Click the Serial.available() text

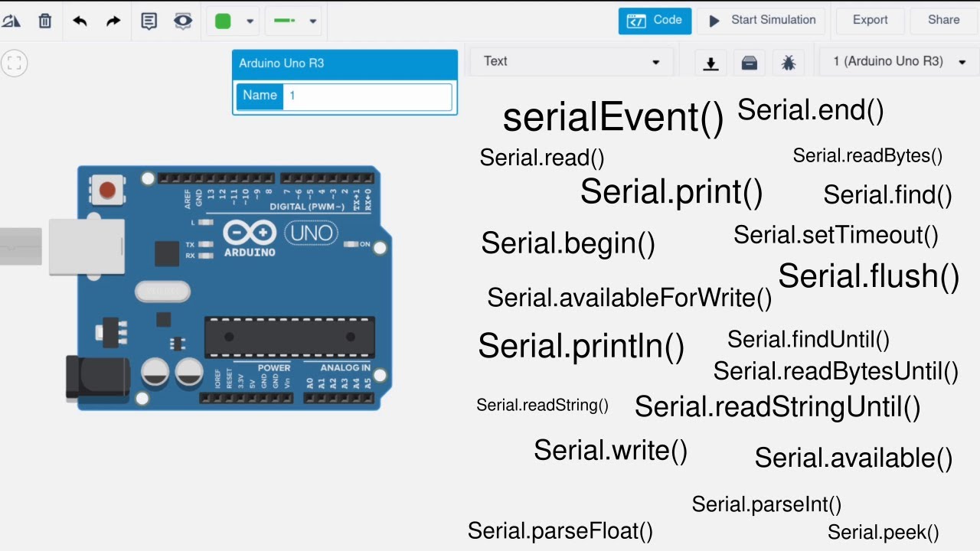pyautogui.click(x=854, y=458)
